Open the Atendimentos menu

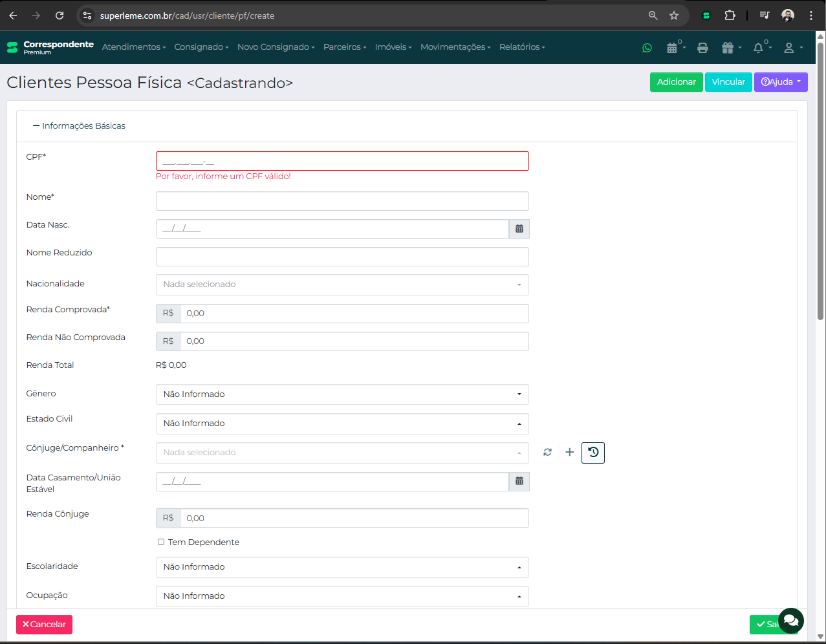coord(134,47)
